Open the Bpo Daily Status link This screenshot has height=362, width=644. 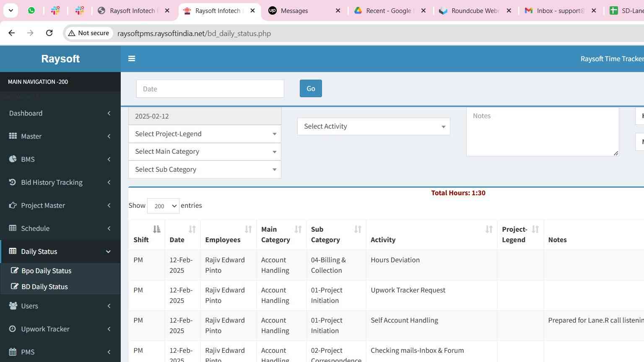[x=46, y=271]
